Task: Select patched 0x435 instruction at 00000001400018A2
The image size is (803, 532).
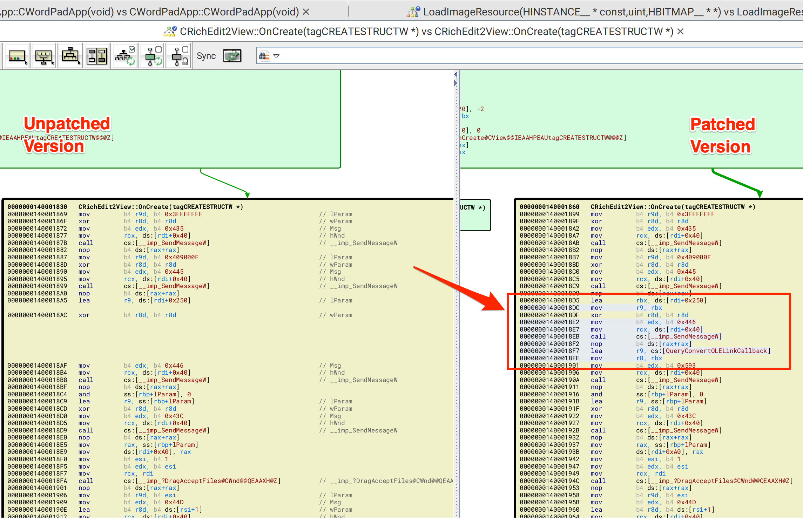Action: (608, 229)
